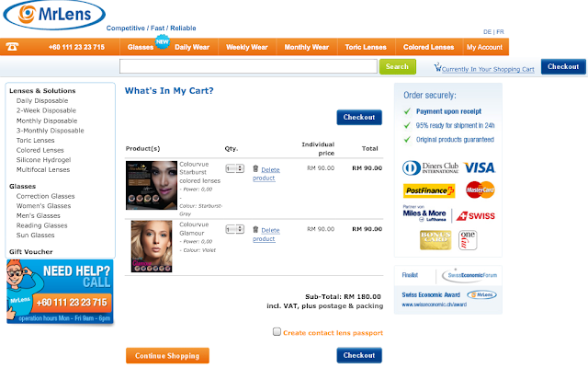Click trash icon for Colourvue Starburst
The image size is (588, 368).
click(x=255, y=168)
